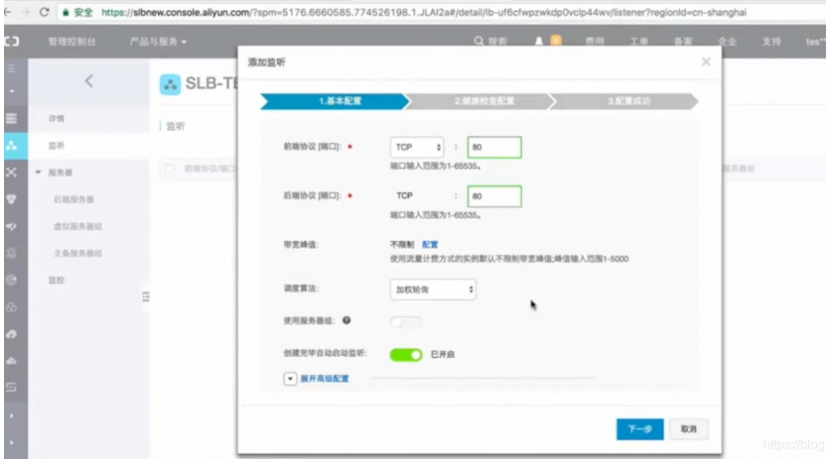Click the browser forward arrow
826x473 pixels.
point(25,12)
